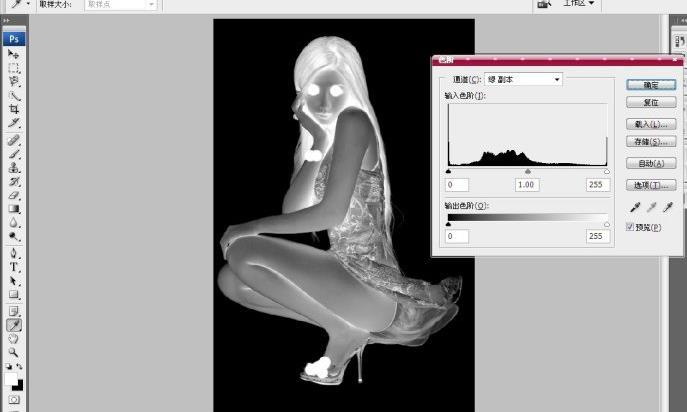Image resolution: width=687 pixels, height=412 pixels.
Task: Click the 确定 button in Levels
Action: (651, 85)
